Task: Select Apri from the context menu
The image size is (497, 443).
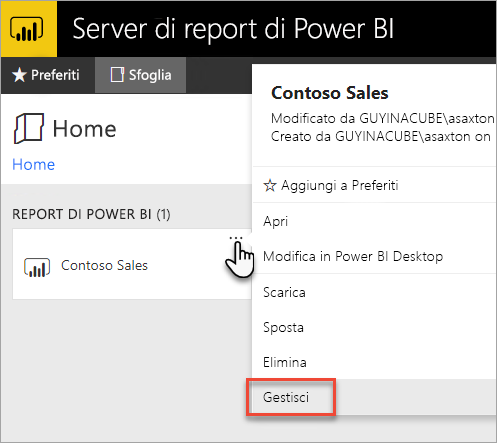Action: [x=374, y=221]
